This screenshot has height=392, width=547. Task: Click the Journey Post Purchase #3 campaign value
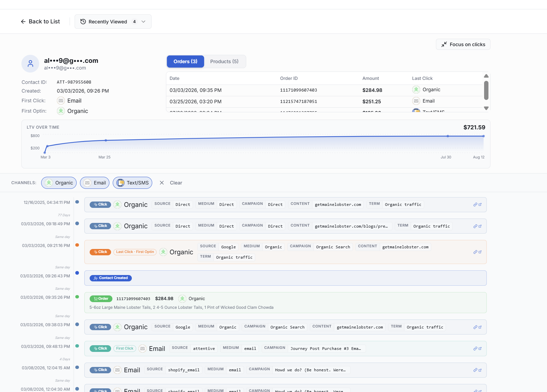(x=326, y=349)
